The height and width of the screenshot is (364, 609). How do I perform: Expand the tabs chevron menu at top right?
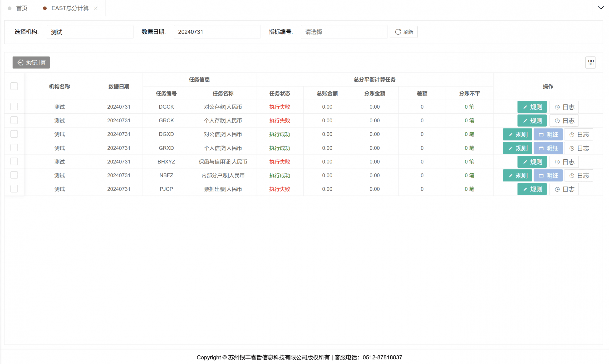(601, 8)
